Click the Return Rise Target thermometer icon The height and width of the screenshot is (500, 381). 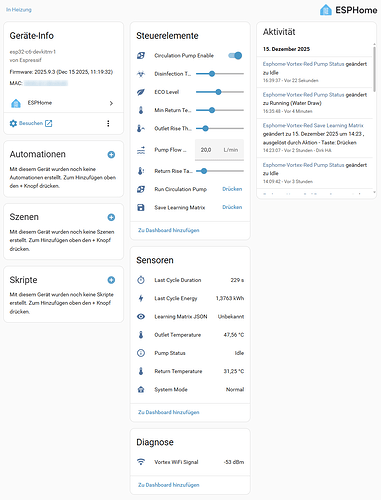pyautogui.click(x=141, y=171)
